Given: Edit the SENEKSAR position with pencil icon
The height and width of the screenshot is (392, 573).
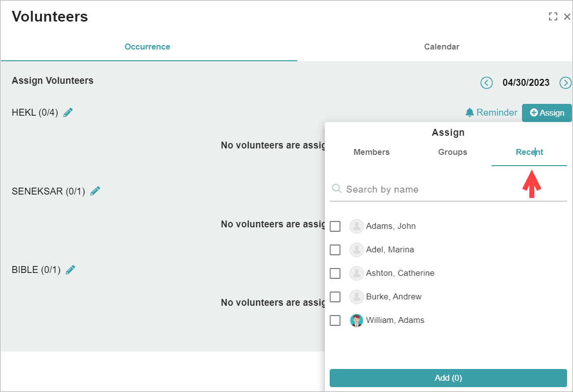Looking at the screenshot, I should (95, 191).
